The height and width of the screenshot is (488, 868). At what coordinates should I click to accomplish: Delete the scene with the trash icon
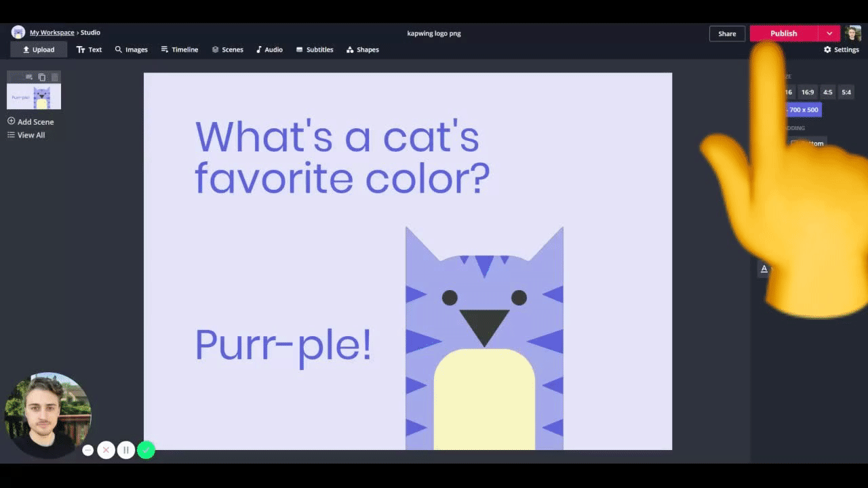pos(55,77)
